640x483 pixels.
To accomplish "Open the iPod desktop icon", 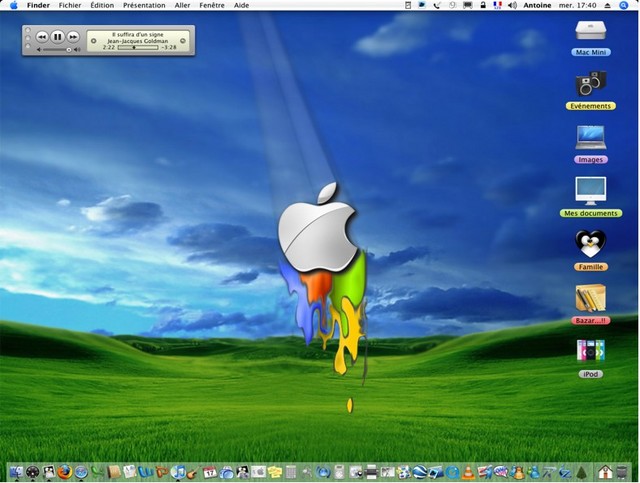I will click(x=590, y=352).
